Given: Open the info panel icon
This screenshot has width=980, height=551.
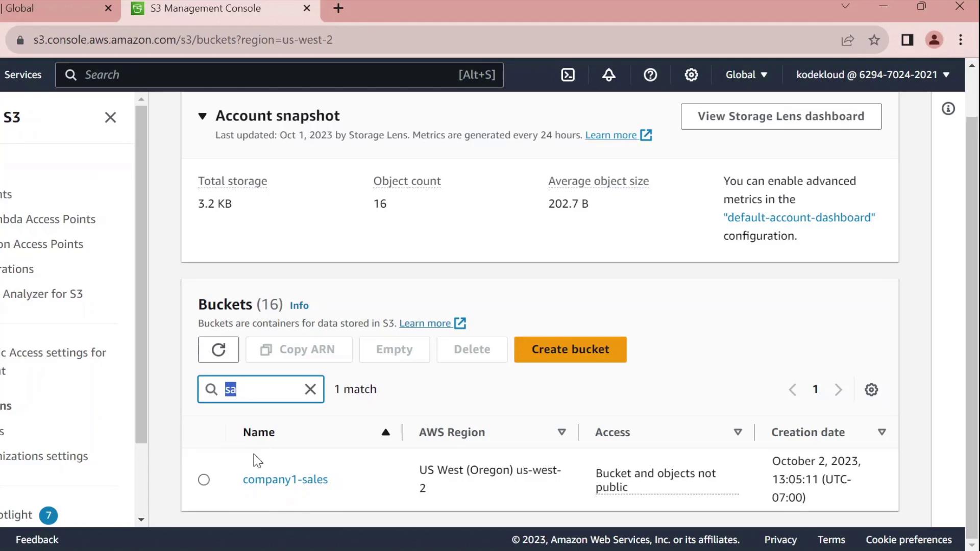Looking at the screenshot, I should (x=948, y=109).
